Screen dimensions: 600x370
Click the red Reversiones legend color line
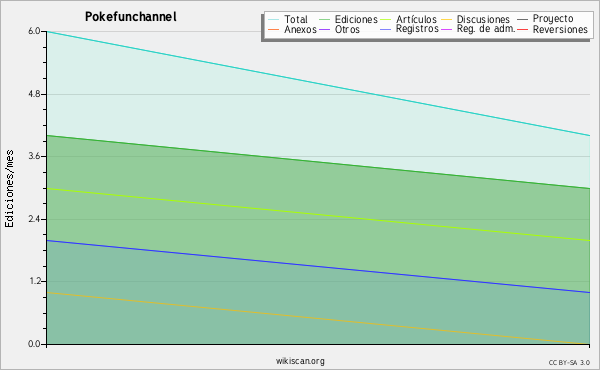click(x=523, y=30)
